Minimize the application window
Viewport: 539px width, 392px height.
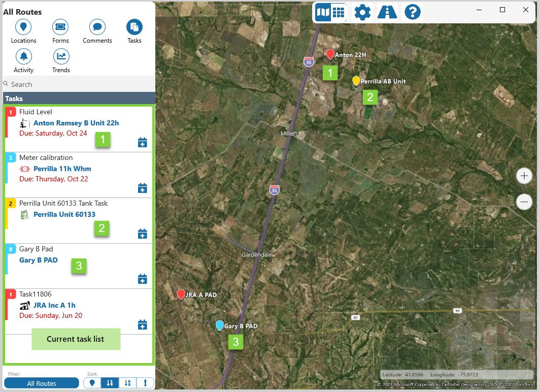[x=479, y=10]
